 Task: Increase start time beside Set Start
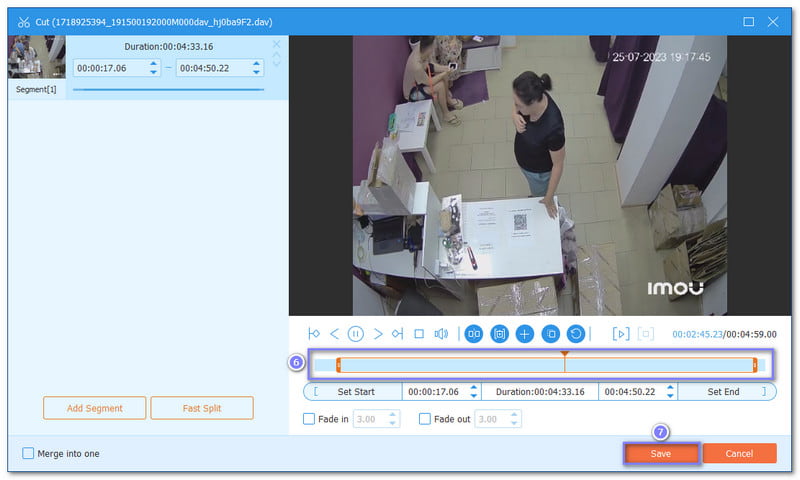point(474,388)
